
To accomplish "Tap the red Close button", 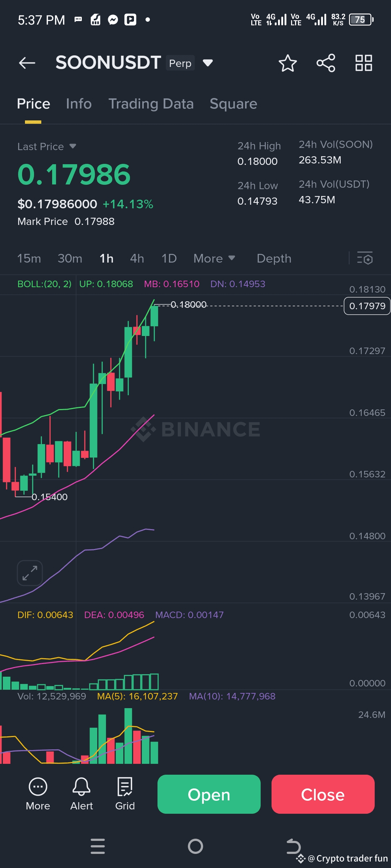I will 323,794.
